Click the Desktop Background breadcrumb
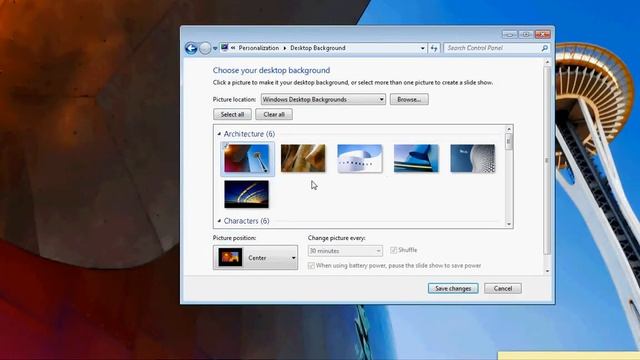Viewport: 640px width, 360px height. [x=318, y=48]
